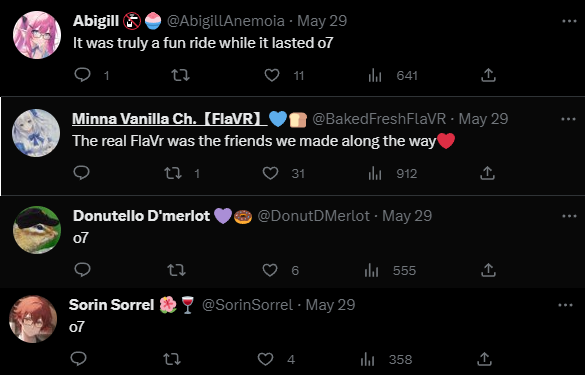Like Minna Vanilla's tweet with 31 likes
The width and height of the screenshot is (585, 375).
tap(270, 173)
